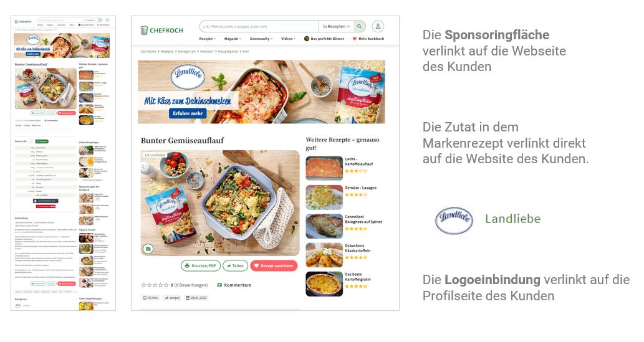Open the Community menu
The width and height of the screenshot is (644, 342).
[261, 39]
